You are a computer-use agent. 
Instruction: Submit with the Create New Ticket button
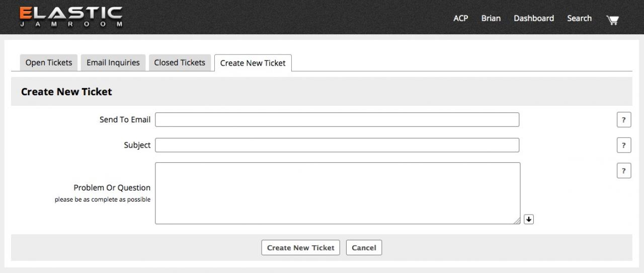300,248
